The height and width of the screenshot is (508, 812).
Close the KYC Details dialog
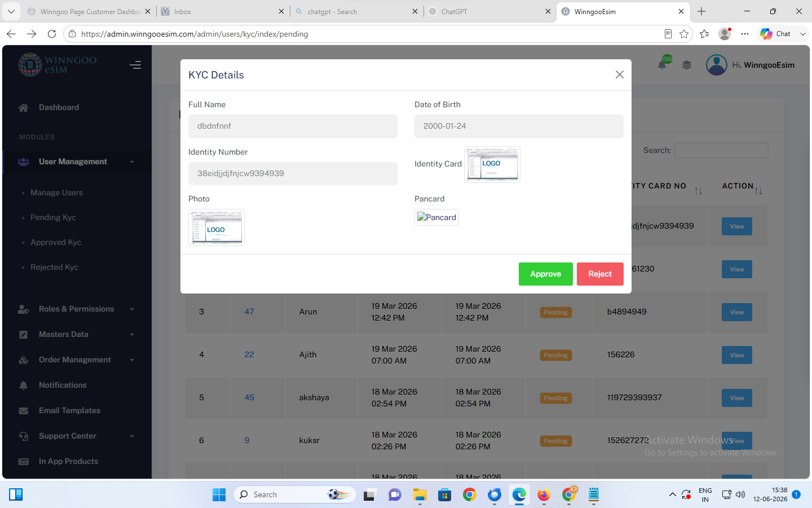pyautogui.click(x=620, y=75)
